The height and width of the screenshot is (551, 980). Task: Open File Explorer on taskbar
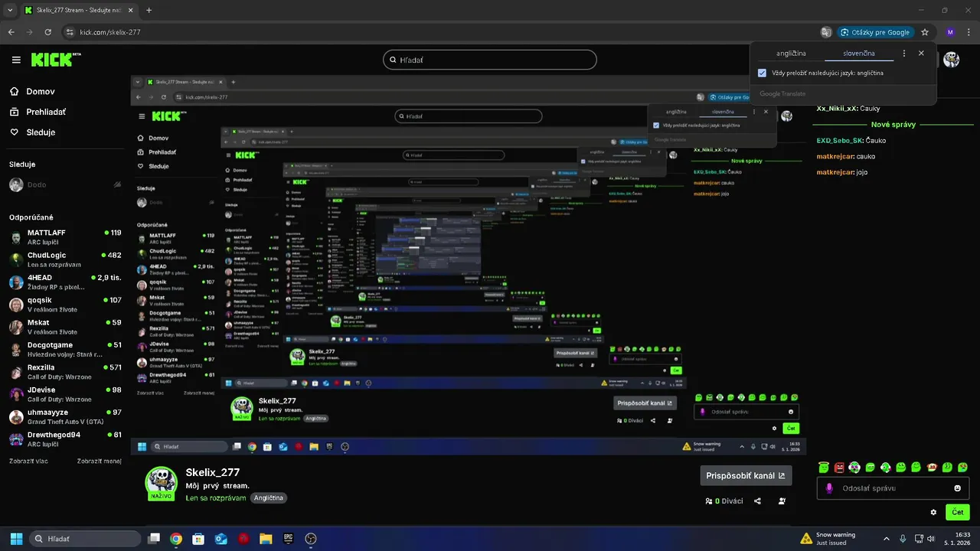pyautogui.click(x=266, y=539)
